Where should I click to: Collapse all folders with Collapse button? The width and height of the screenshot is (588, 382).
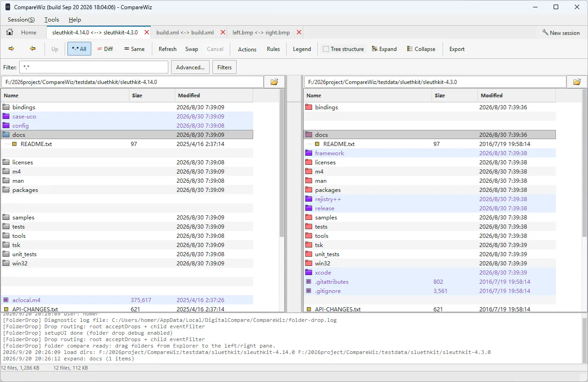coord(421,49)
